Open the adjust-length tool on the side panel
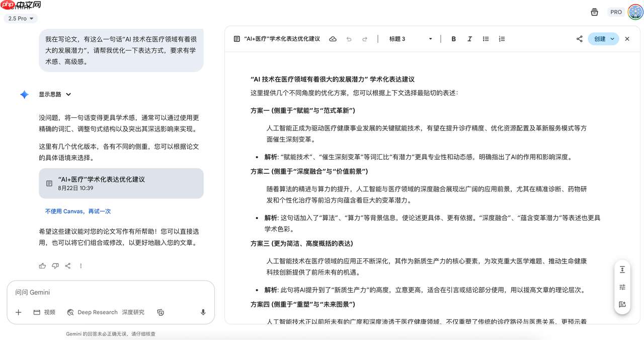This screenshot has width=644, height=340. (x=622, y=269)
